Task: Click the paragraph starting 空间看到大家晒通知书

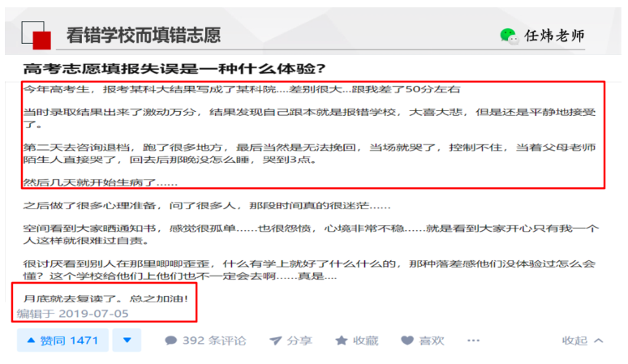Action: click(311, 235)
